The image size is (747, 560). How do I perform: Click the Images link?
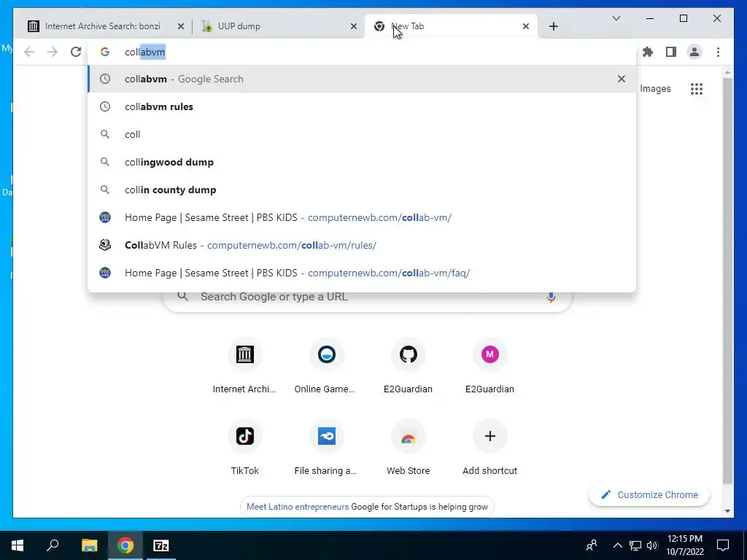tap(655, 88)
